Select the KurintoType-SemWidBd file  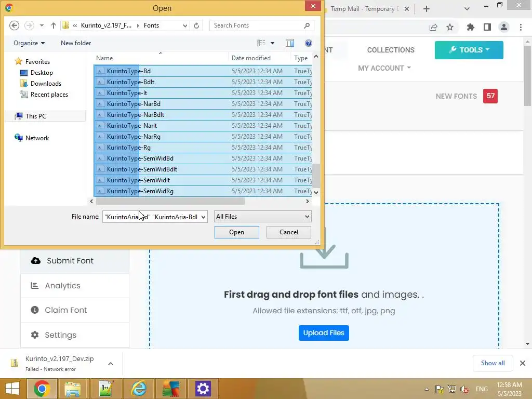(203, 158)
